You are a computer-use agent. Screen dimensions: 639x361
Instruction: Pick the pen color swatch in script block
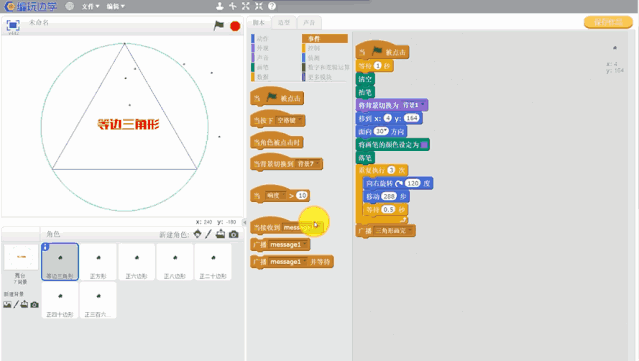424,145
